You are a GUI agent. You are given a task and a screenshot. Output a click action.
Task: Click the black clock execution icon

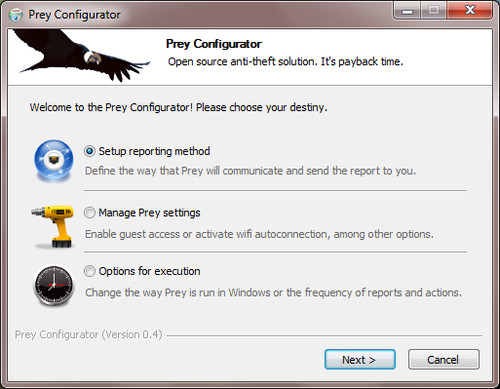coord(54,285)
